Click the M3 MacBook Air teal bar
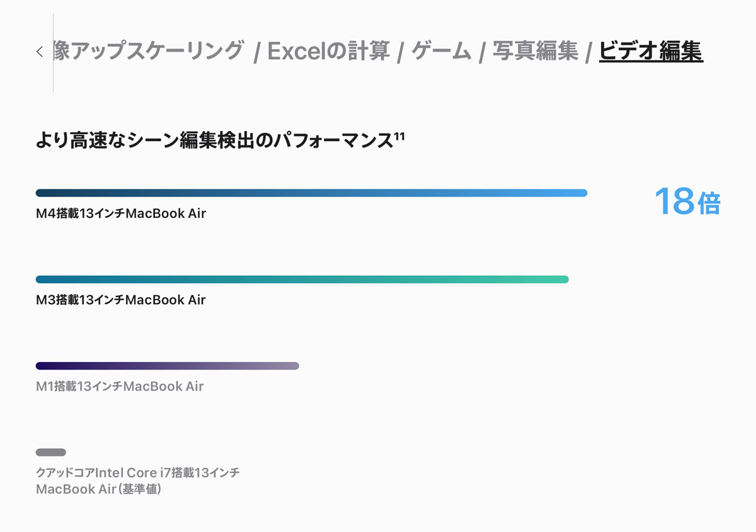The image size is (756, 532). point(302,280)
